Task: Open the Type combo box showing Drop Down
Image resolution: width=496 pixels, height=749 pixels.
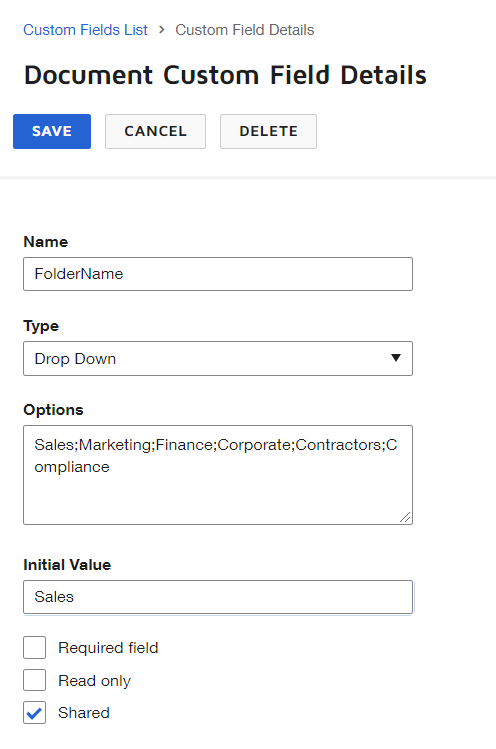Action: [218, 358]
